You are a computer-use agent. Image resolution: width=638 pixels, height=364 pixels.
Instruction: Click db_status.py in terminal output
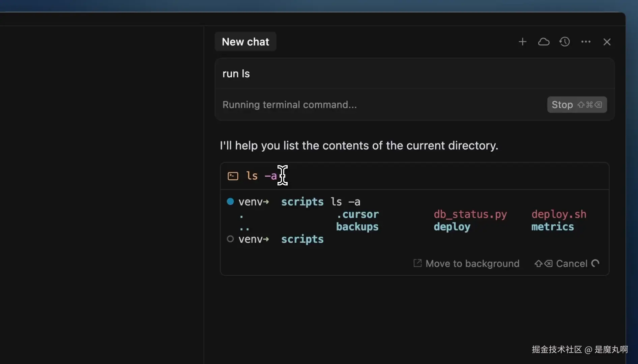(x=470, y=214)
